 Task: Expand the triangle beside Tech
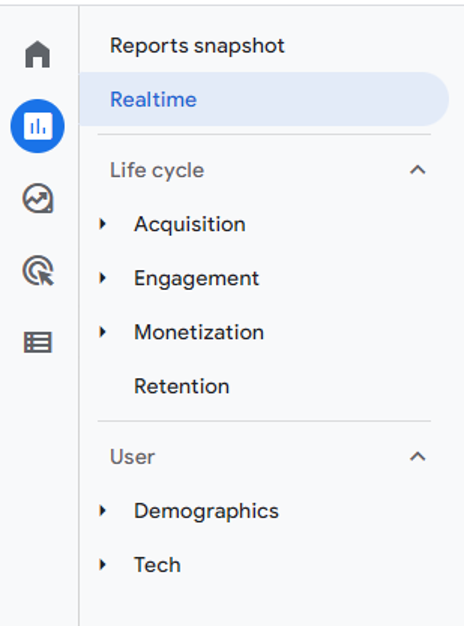pos(103,565)
